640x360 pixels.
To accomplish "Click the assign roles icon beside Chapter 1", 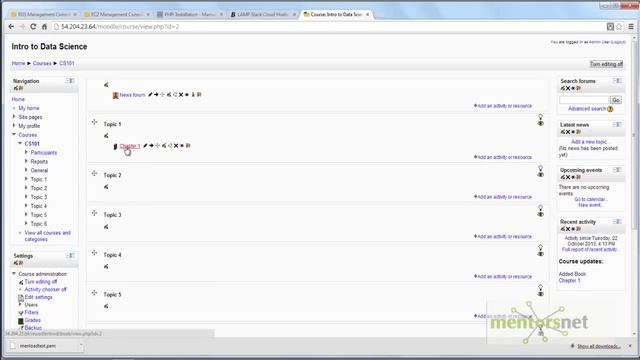I will 188,146.
